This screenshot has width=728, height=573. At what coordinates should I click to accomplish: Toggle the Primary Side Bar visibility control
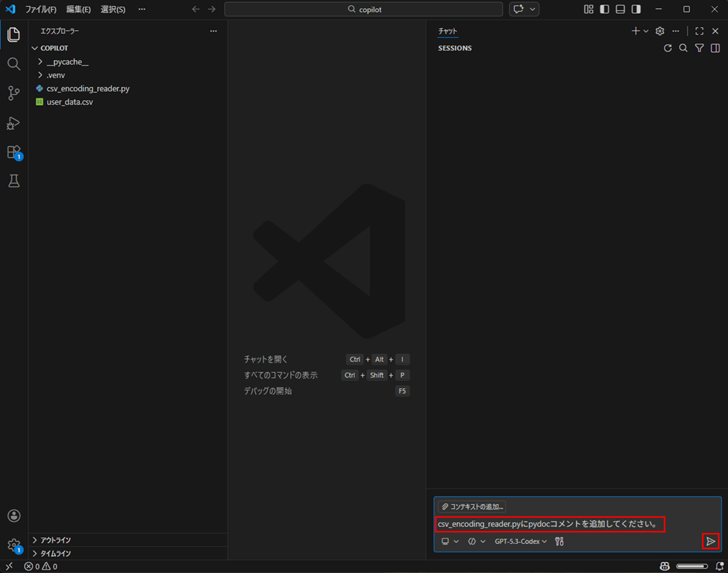coord(604,9)
